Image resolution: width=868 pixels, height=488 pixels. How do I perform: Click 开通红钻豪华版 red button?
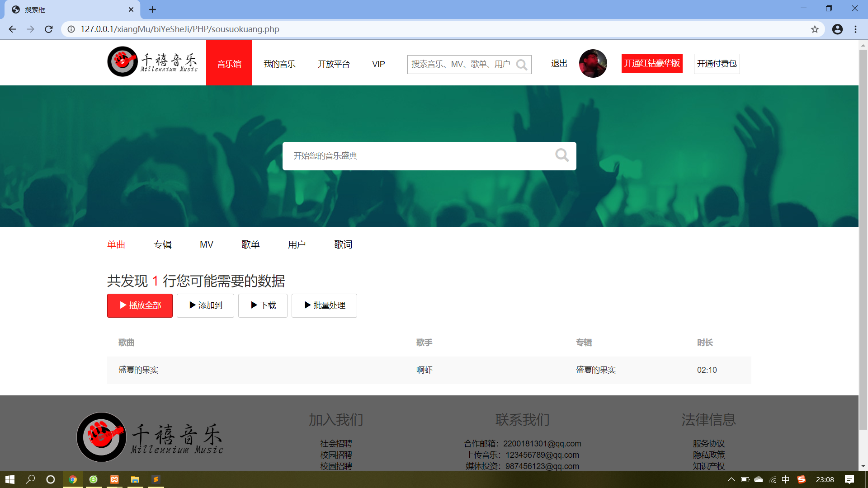(x=651, y=63)
